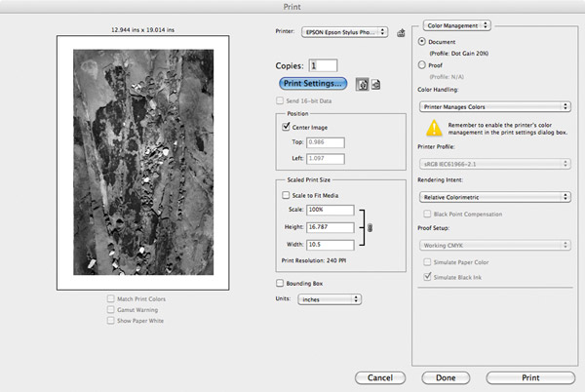This screenshot has height=392, width=585.
Task: Click the Left position field
Action: coord(326,159)
